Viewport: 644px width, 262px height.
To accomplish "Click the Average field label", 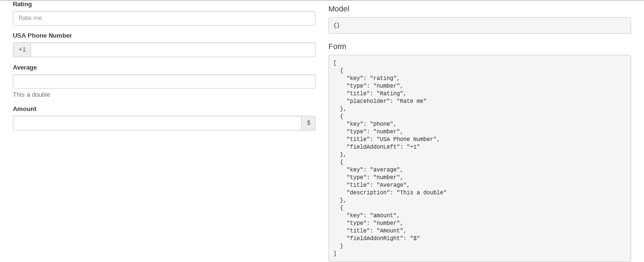I will coord(25,68).
